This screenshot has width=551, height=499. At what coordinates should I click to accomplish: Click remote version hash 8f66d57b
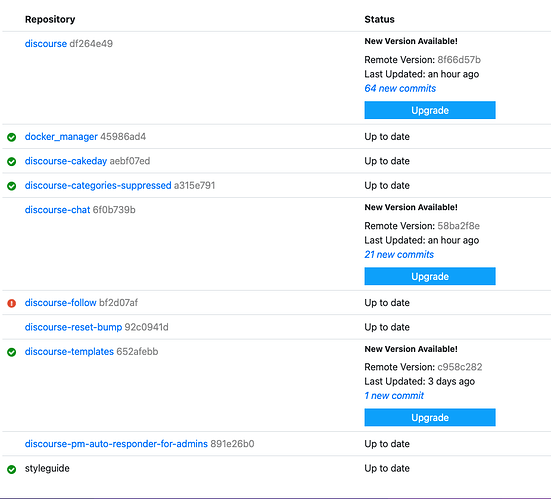coord(459,60)
